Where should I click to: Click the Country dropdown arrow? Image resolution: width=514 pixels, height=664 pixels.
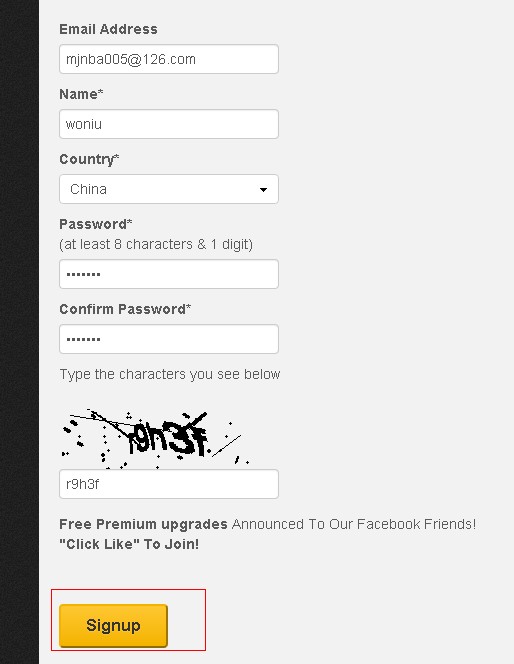coord(263,189)
